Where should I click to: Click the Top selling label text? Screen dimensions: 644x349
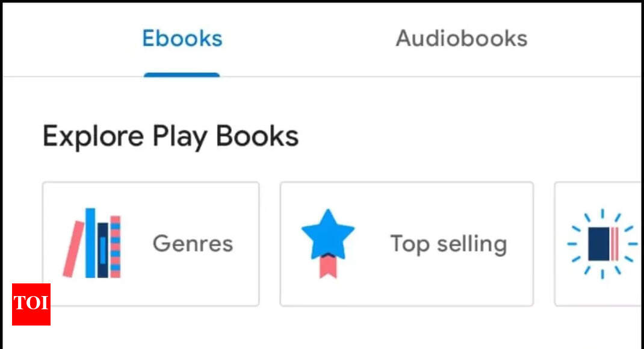(448, 244)
